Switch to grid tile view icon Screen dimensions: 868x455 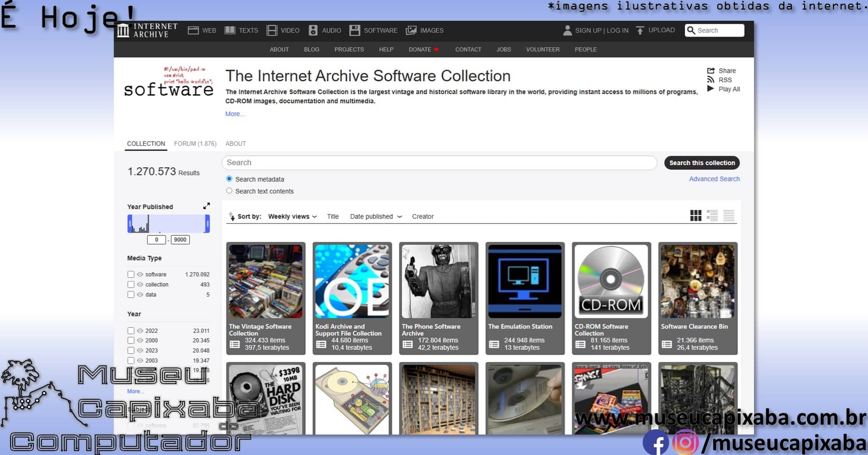[x=696, y=216]
